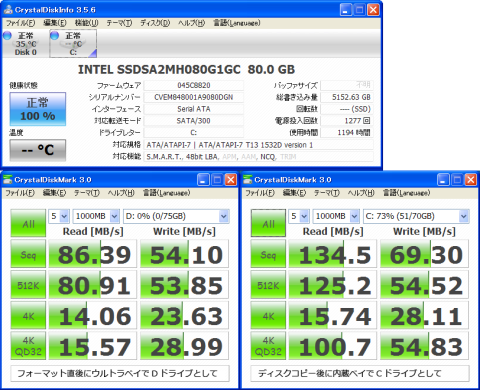
Task: Click Seq read result 134.5
Action: 333,254
